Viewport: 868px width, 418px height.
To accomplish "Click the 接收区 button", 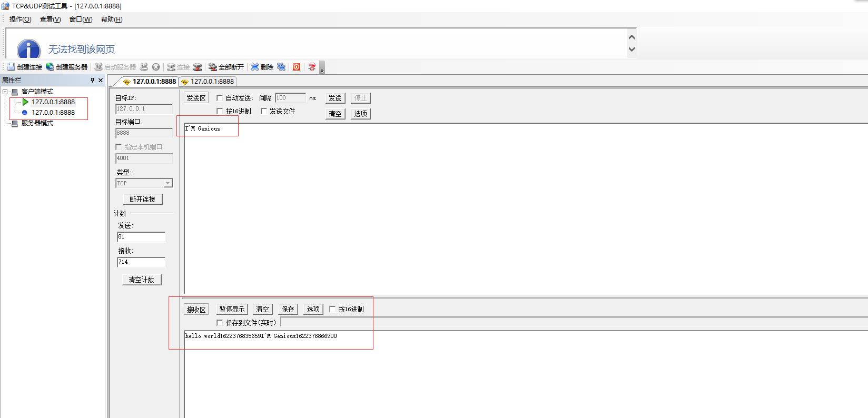I will point(196,310).
